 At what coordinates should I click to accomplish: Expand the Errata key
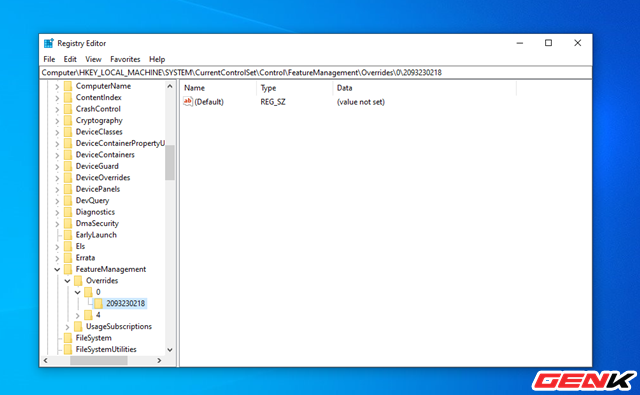point(57,258)
